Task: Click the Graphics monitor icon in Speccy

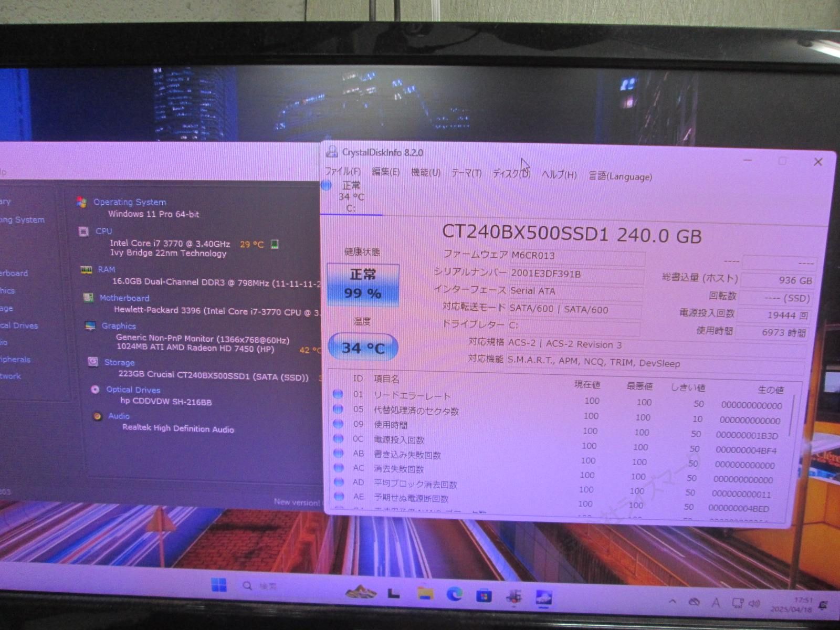Action: pos(90,326)
